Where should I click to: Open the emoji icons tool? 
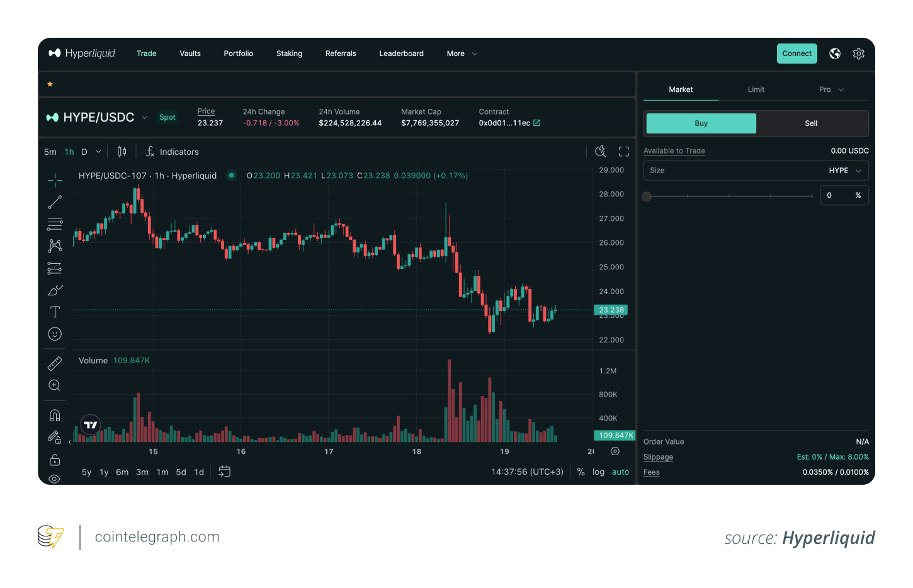click(x=55, y=334)
